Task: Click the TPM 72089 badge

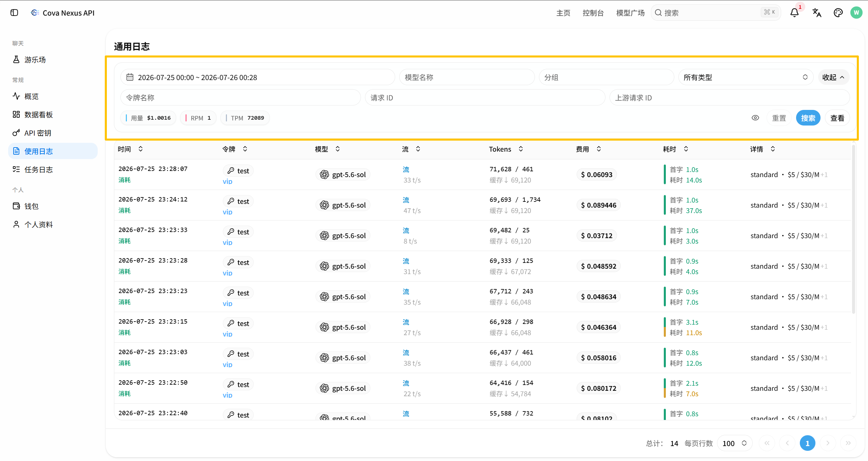Action: [245, 118]
